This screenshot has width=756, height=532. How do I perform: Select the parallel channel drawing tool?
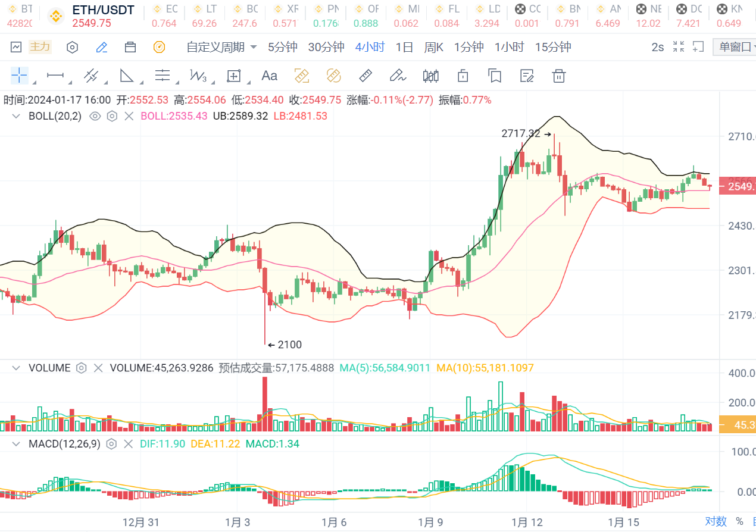pos(90,75)
